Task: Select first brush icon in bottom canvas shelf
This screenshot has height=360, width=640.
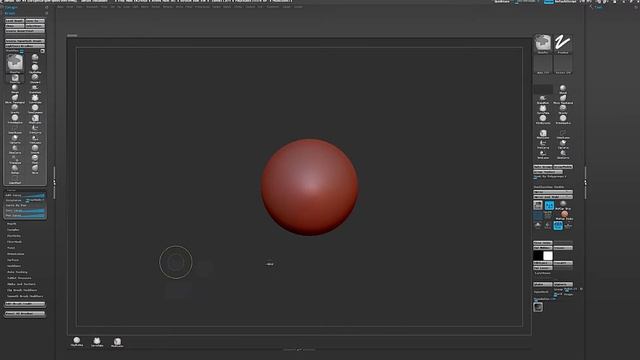Action: (77, 342)
